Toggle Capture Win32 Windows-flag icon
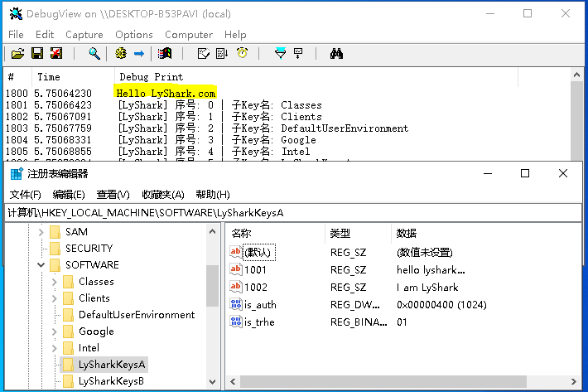Image resolution: width=588 pixels, height=392 pixels. [166, 54]
